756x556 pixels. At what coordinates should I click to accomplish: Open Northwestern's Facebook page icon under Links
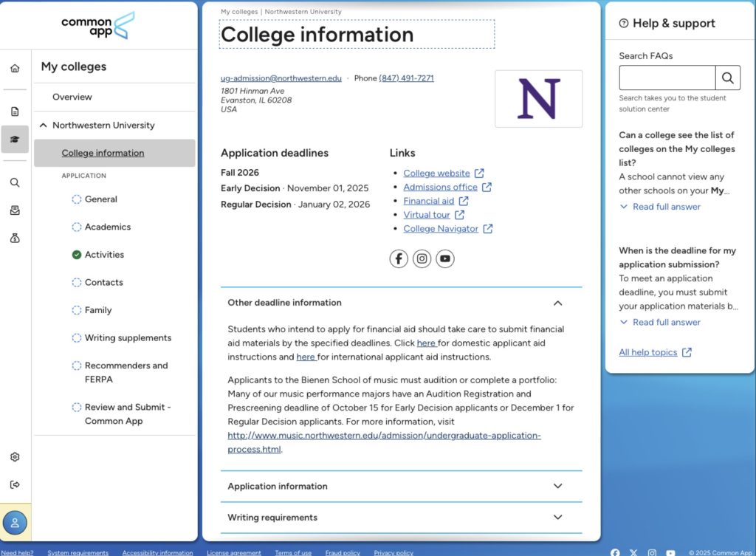coord(399,259)
